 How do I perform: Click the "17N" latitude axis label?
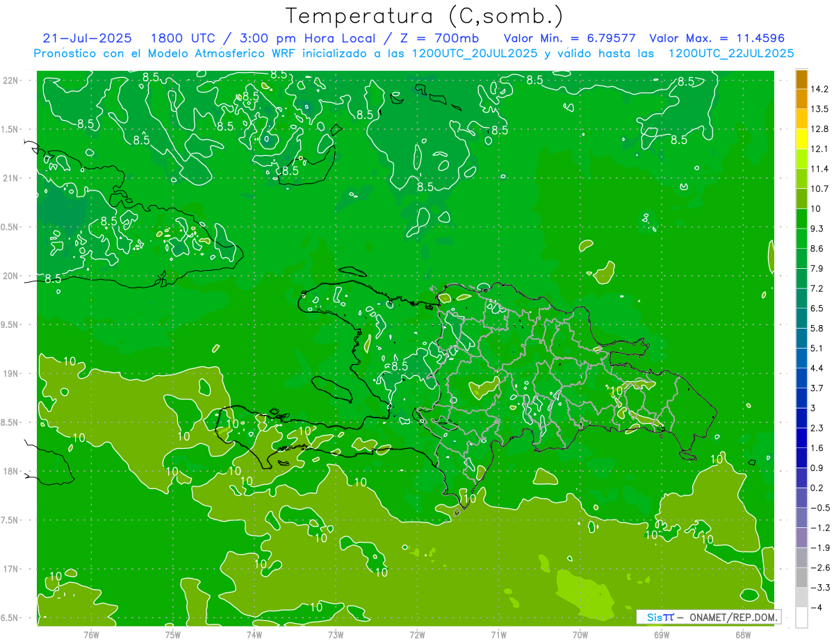pos(12,569)
